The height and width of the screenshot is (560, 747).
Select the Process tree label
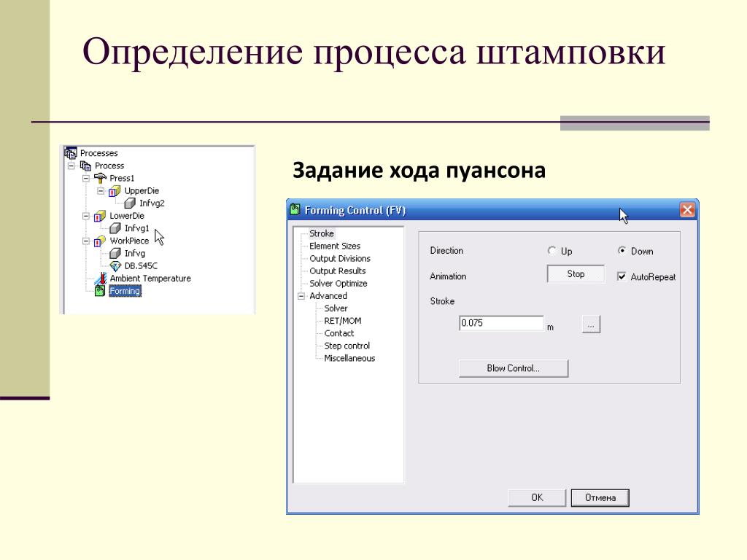[109, 166]
